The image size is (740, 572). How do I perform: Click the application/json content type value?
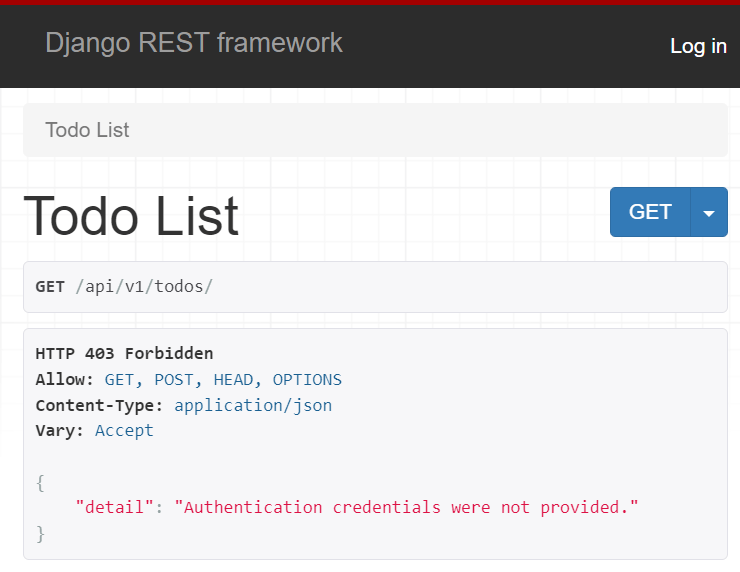coord(253,405)
